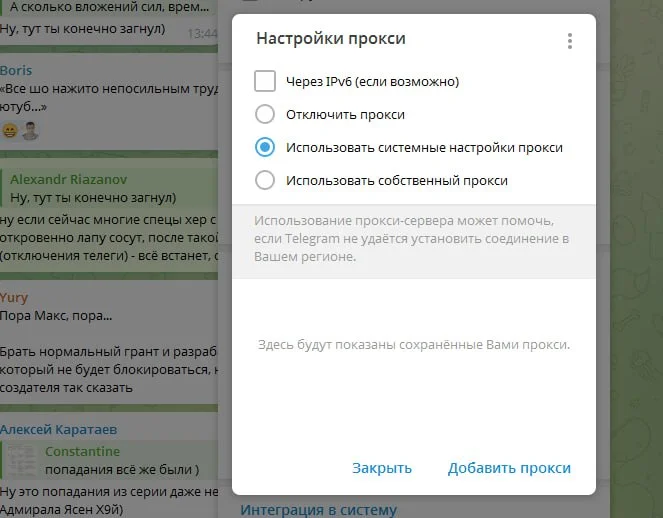The height and width of the screenshot is (518, 663).
Task: Click 'Добавить прокси' button
Action: (x=509, y=468)
